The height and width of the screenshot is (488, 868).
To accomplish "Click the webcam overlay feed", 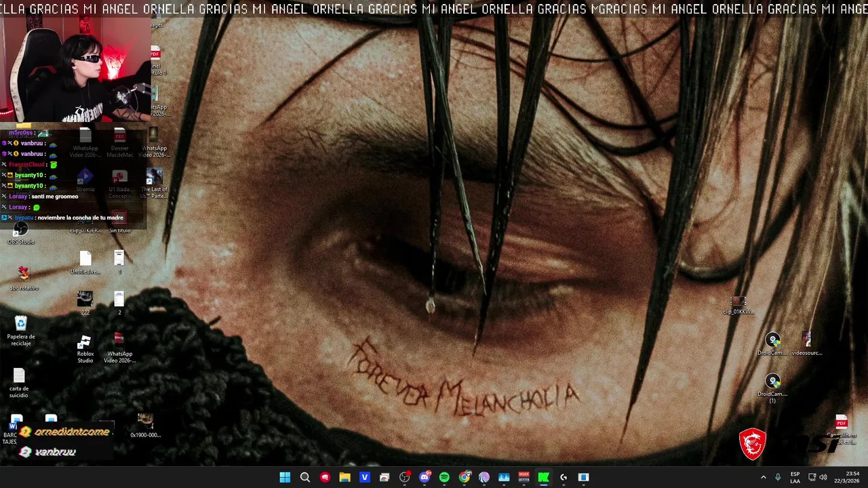I will 75,70.
